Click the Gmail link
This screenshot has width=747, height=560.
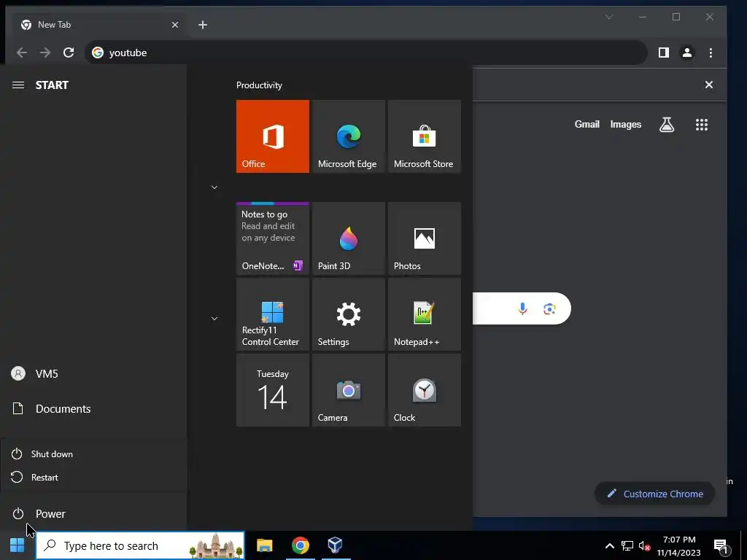(x=587, y=124)
